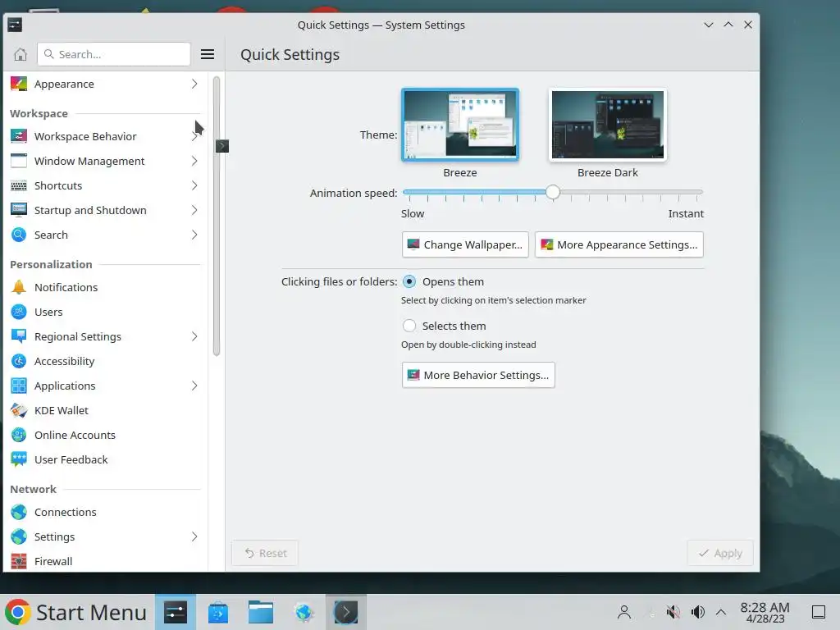The width and height of the screenshot is (840, 630).
Task: Open the hamburger menu next to search
Action: [x=208, y=54]
